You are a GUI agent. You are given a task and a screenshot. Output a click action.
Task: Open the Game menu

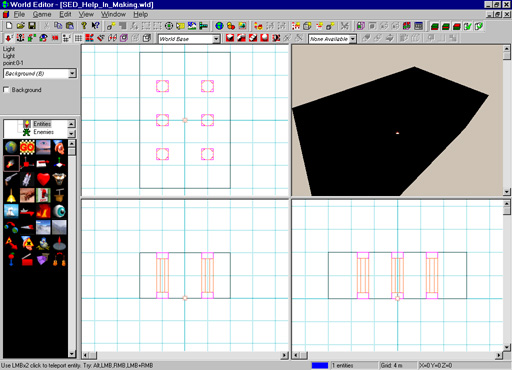(42, 14)
